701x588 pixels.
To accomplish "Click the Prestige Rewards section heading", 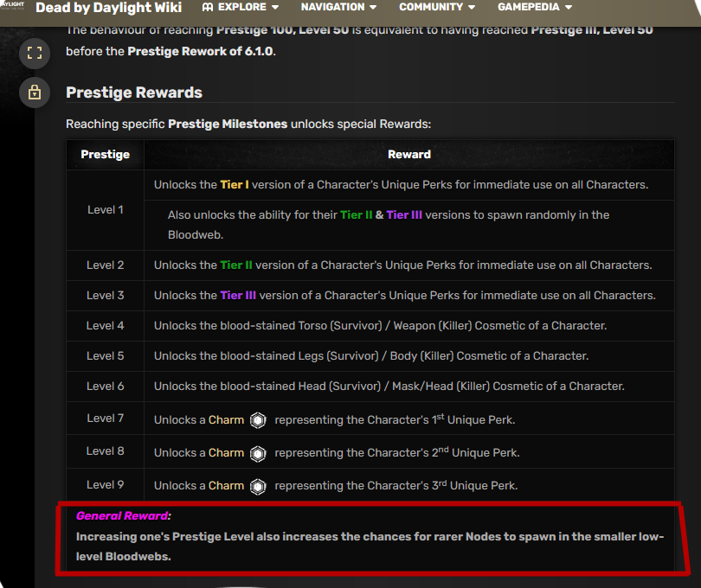I will pyautogui.click(x=134, y=93).
